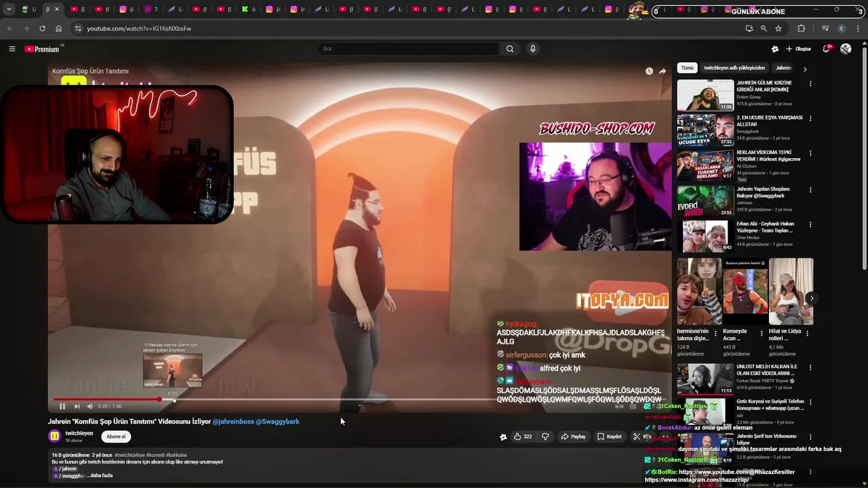Image resolution: width=868 pixels, height=488 pixels.
Task: Open Konseyde Acun short thumbnail
Action: tap(745, 291)
